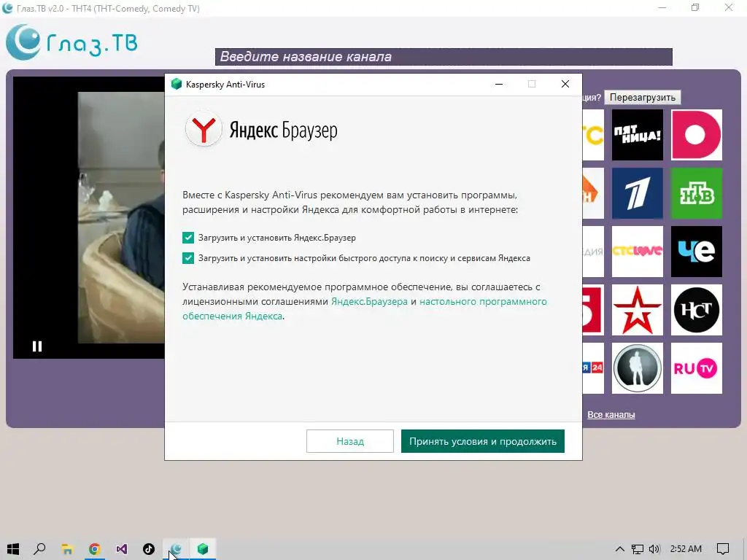This screenshot has height=560, width=747.
Task: Switch to Kaspersky installer taskbar icon
Action: pos(203,549)
